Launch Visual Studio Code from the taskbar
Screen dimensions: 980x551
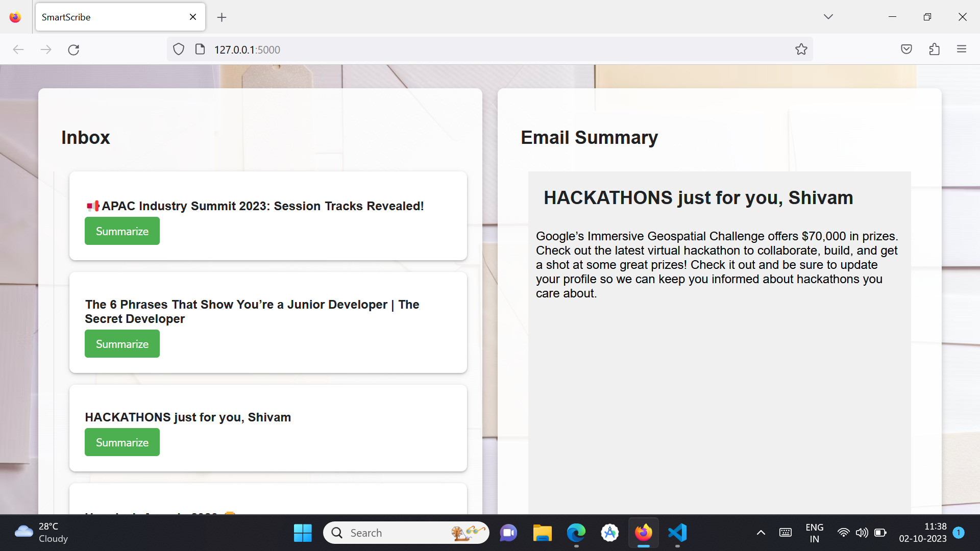677,533
